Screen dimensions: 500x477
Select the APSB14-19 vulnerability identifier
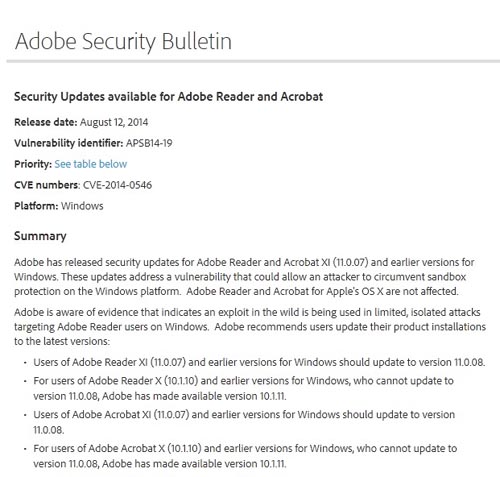(149, 143)
